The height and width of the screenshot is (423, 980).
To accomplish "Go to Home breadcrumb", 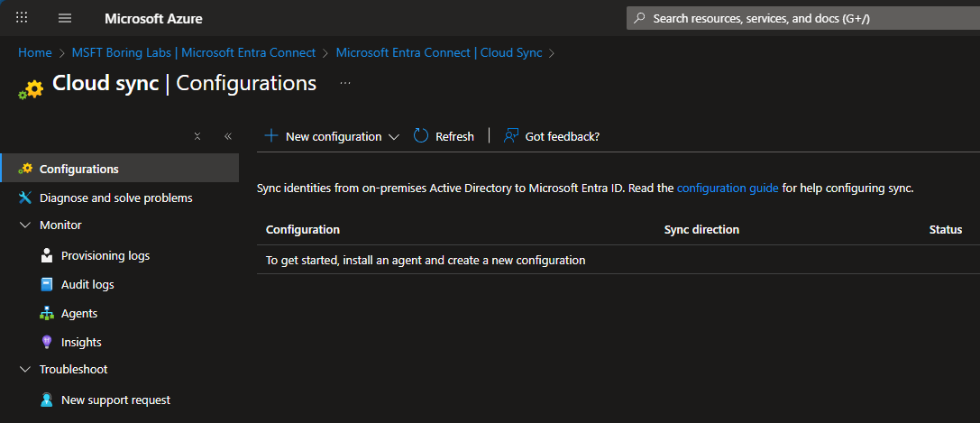I will point(35,52).
